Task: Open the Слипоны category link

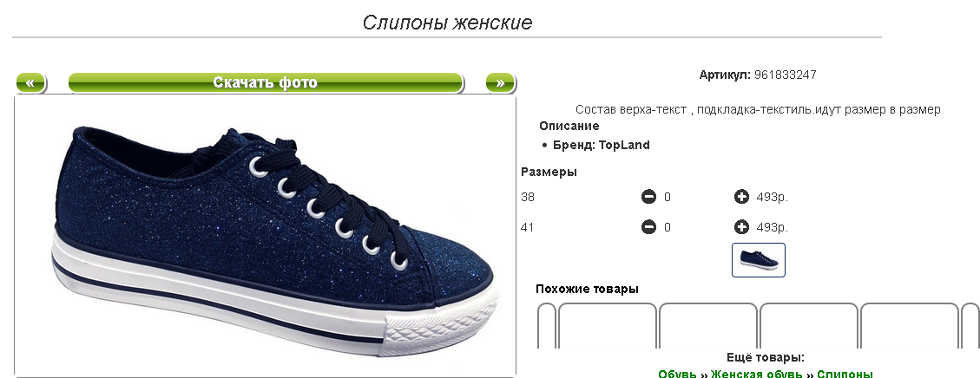Action: [x=845, y=375]
